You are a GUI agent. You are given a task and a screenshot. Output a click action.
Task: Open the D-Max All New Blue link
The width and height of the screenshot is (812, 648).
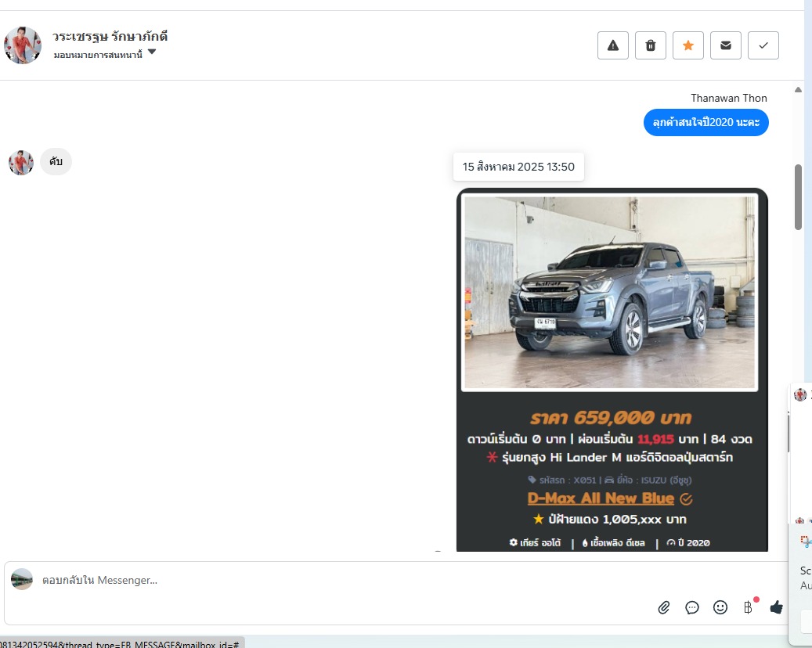[x=601, y=499]
